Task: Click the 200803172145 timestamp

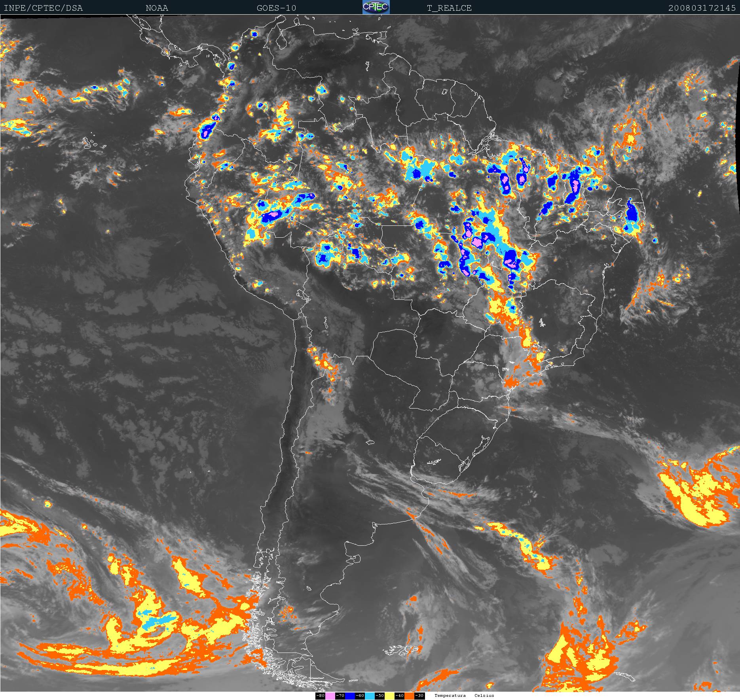Action: (x=702, y=8)
